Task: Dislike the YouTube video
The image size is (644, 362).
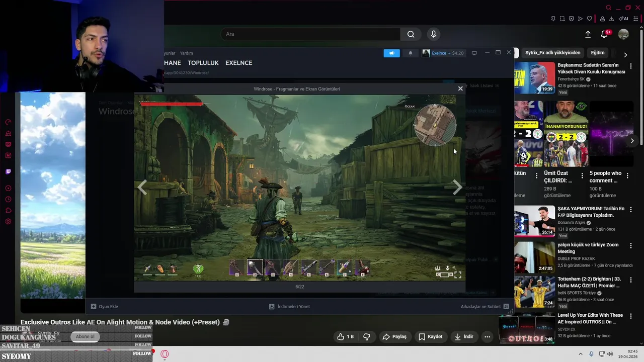Action: tap(367, 336)
